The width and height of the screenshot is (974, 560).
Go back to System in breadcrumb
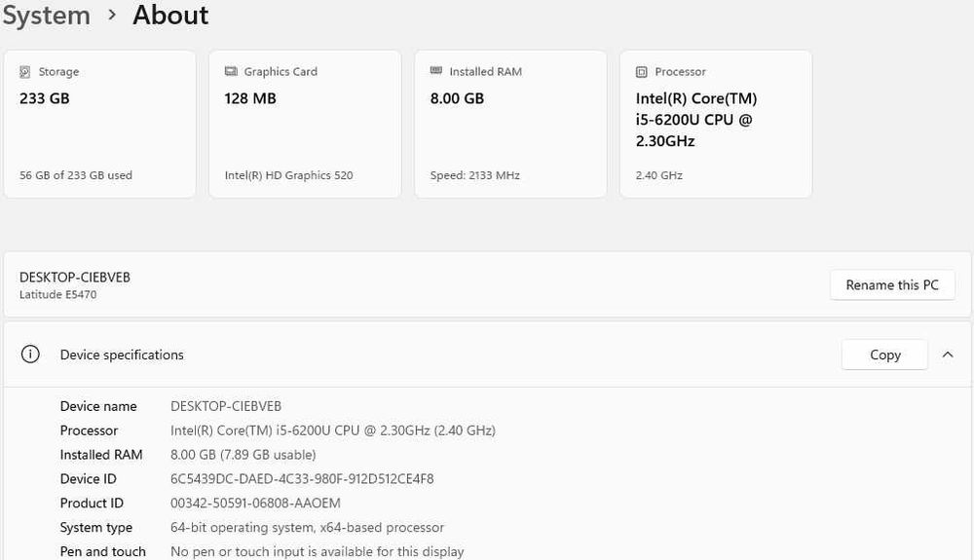pos(45,16)
